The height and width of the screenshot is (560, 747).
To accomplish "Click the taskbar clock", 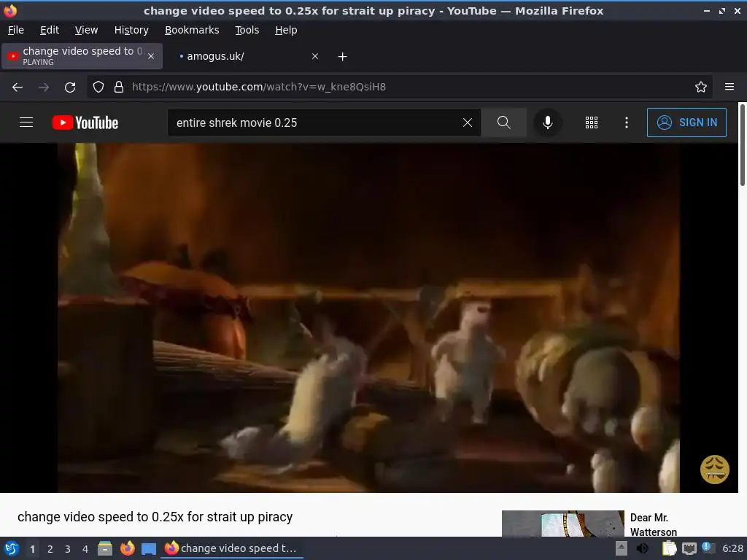I will (732, 548).
